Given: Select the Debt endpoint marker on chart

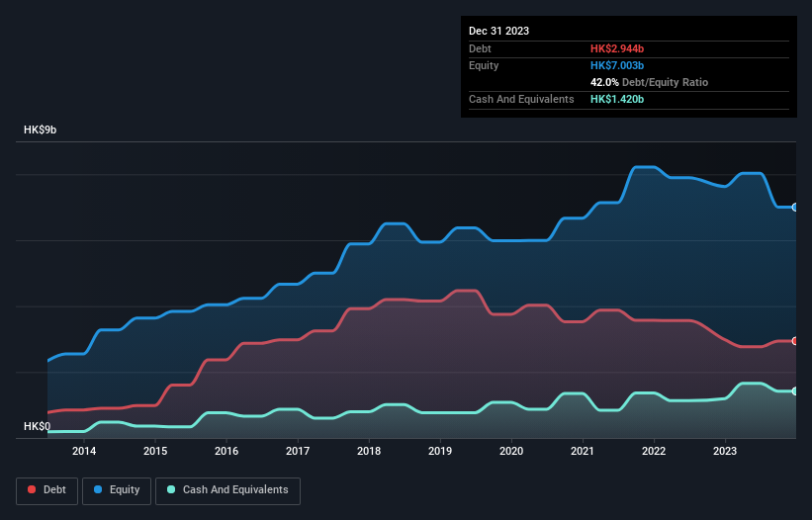Looking at the screenshot, I should [x=795, y=341].
